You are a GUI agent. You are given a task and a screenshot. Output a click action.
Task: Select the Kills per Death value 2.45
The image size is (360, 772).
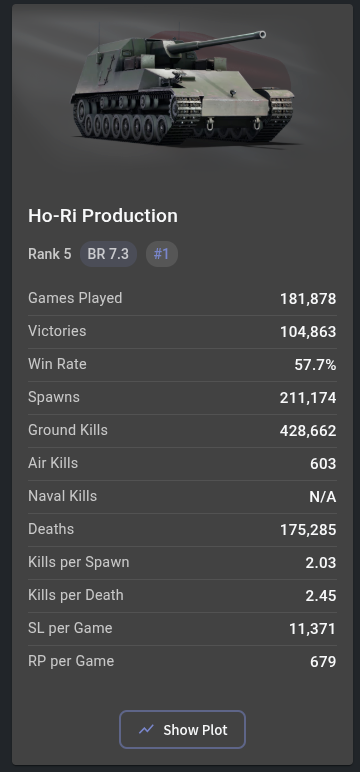[x=321, y=596]
